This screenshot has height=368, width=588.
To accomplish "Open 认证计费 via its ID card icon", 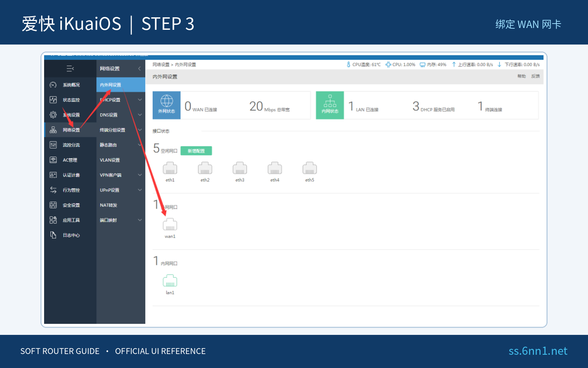I will [x=53, y=175].
